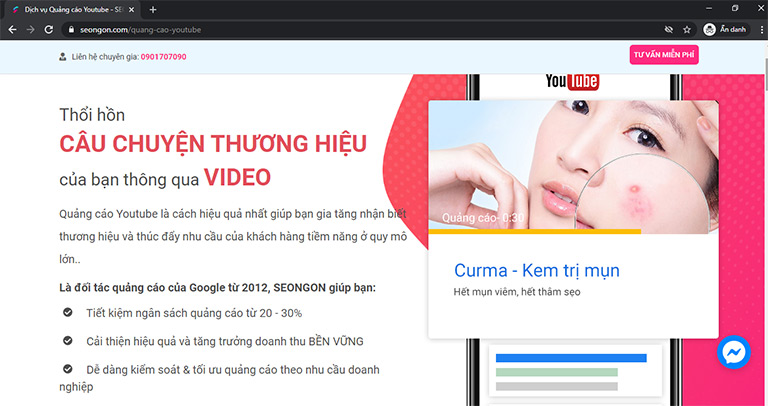This screenshot has height=406, width=768.
Task: Click the padlock site info icon
Action: [71, 30]
